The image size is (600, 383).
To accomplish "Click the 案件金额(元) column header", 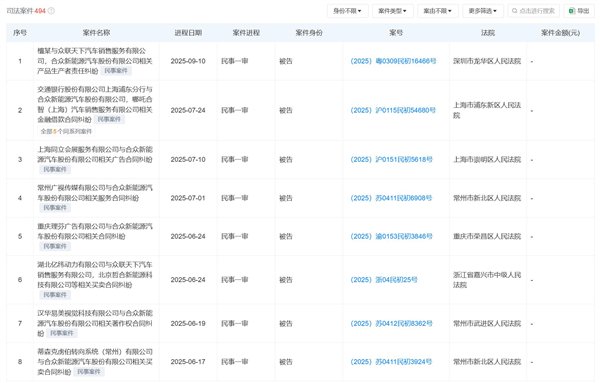I will point(560,33).
